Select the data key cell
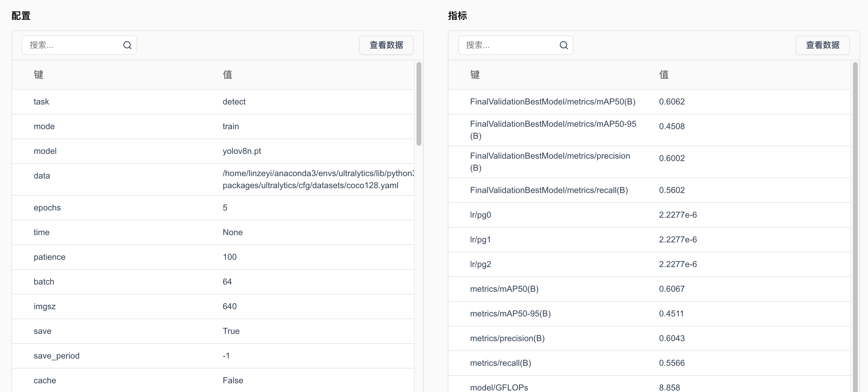The width and height of the screenshot is (868, 392). [x=42, y=176]
